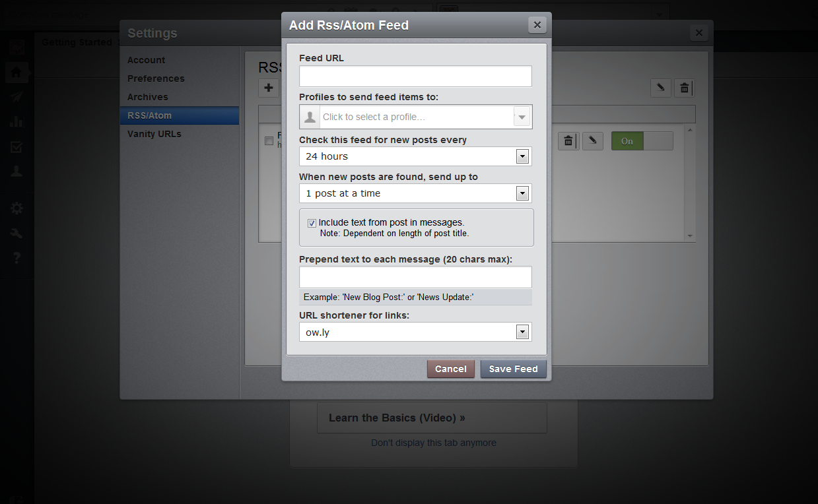818x504 pixels.
Task: Click the plus icon to add feed
Action: coord(269,88)
